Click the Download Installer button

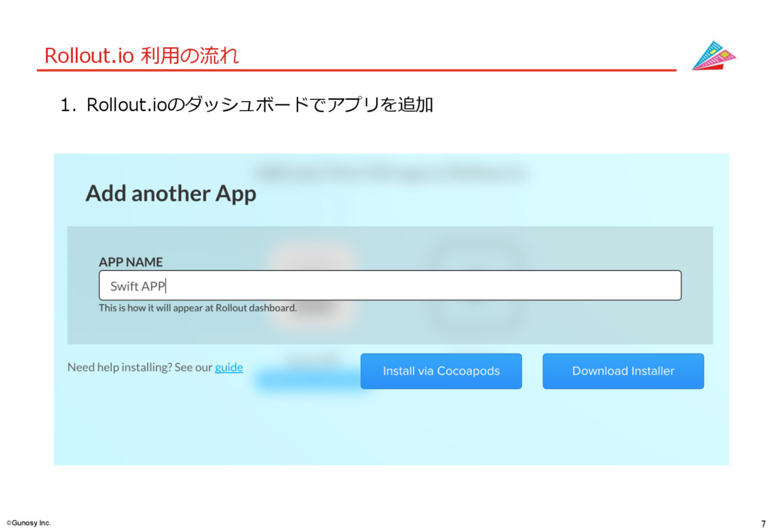623,371
